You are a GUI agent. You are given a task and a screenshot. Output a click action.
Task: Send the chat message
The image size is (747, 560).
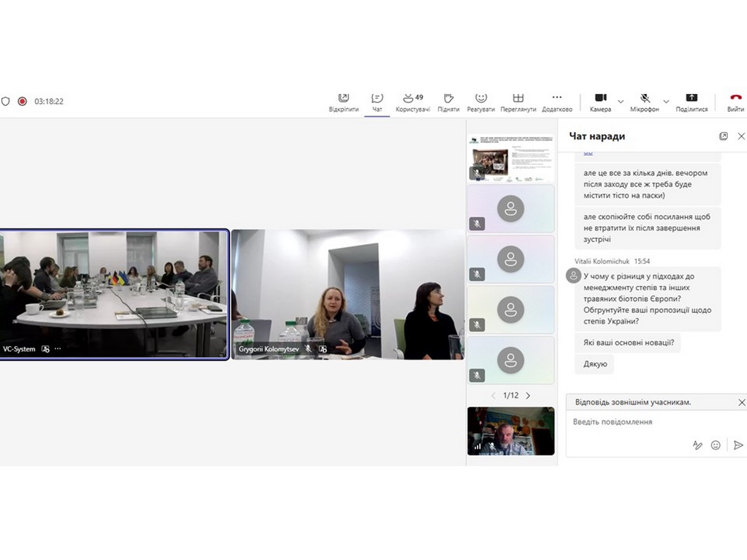(738, 445)
